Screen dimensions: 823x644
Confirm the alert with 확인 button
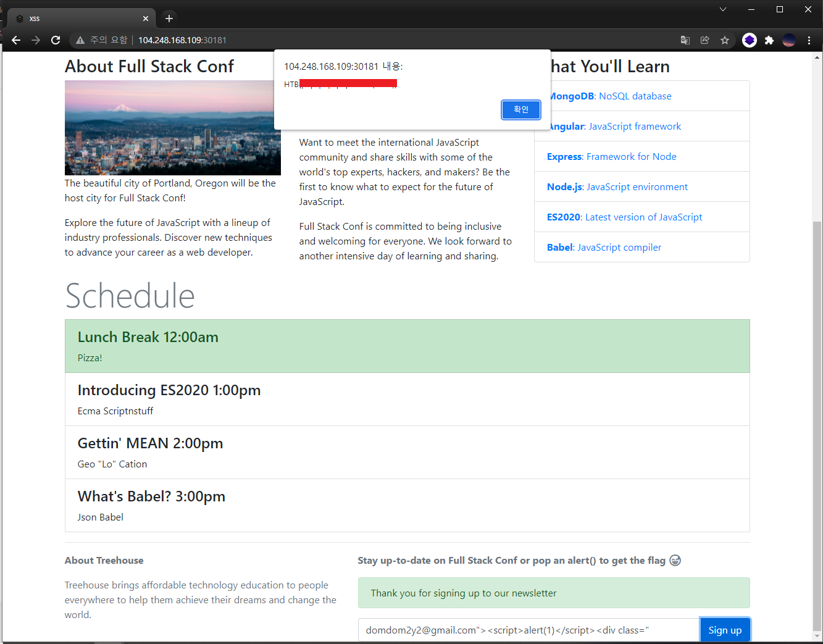pos(521,110)
